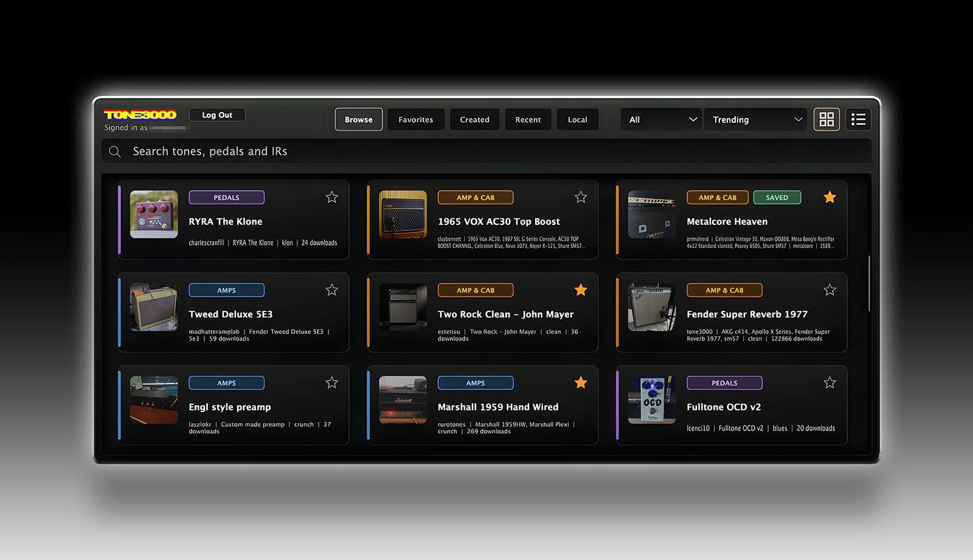973x560 pixels.
Task: Select the RYRA The Klone title
Action: click(226, 221)
